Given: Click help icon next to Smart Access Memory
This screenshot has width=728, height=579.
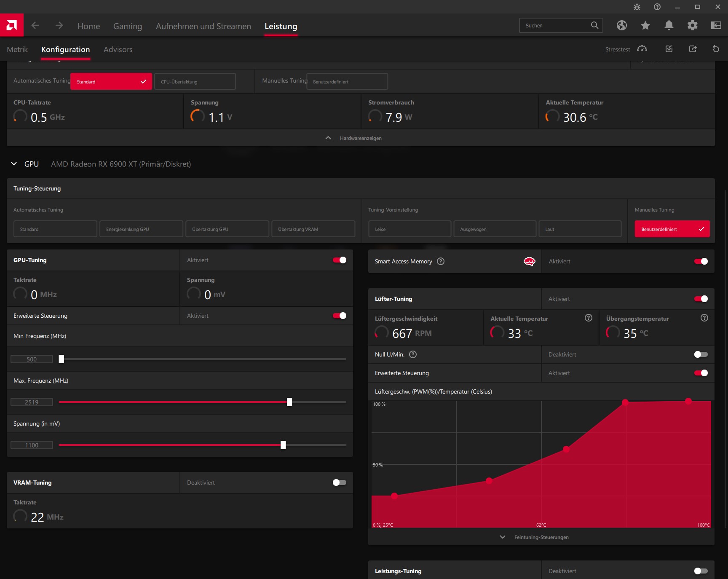Looking at the screenshot, I should point(441,261).
